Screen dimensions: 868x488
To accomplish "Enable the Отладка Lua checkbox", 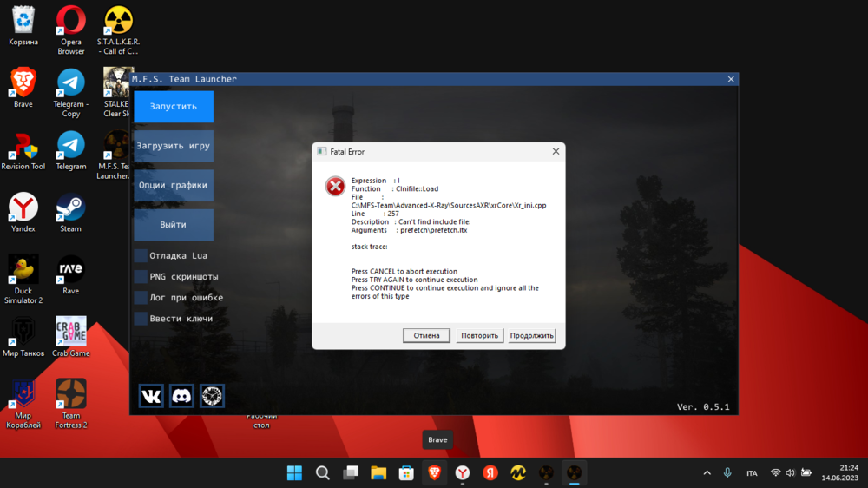I will 141,256.
